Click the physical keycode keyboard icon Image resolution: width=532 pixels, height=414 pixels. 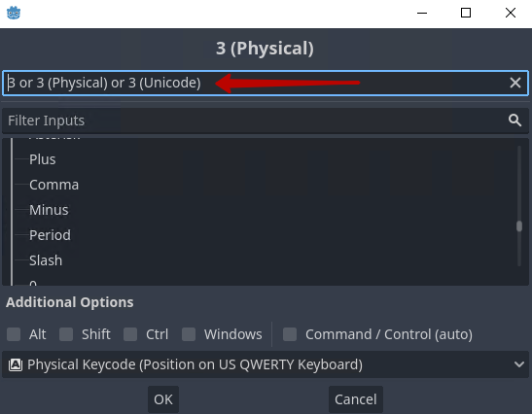16,364
